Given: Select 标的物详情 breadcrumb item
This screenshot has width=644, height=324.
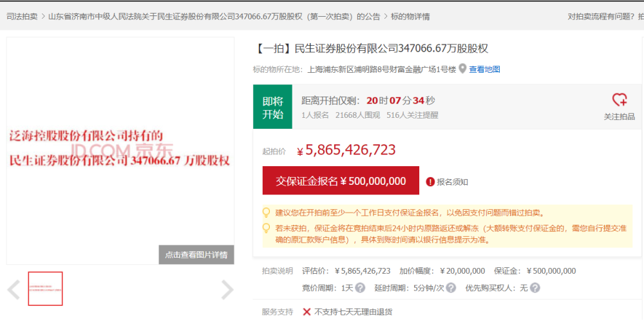Looking at the screenshot, I should [410, 17].
